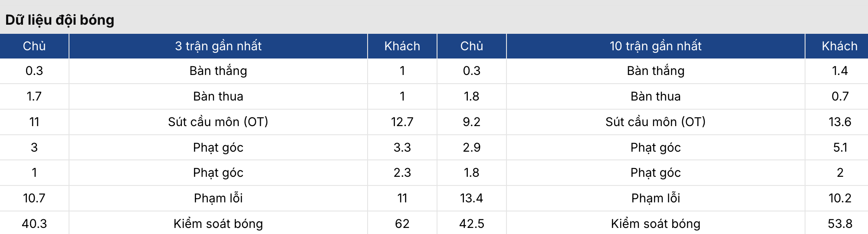Click the "Dữ liệu đội bóng" section heading
Image resolution: width=868 pixels, height=234 pixels.
[60, 20]
